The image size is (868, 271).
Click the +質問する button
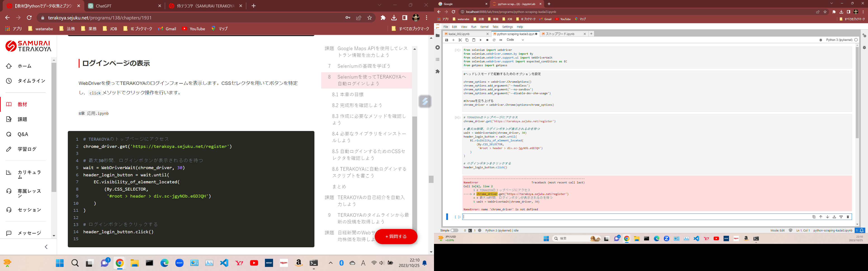(x=396, y=237)
